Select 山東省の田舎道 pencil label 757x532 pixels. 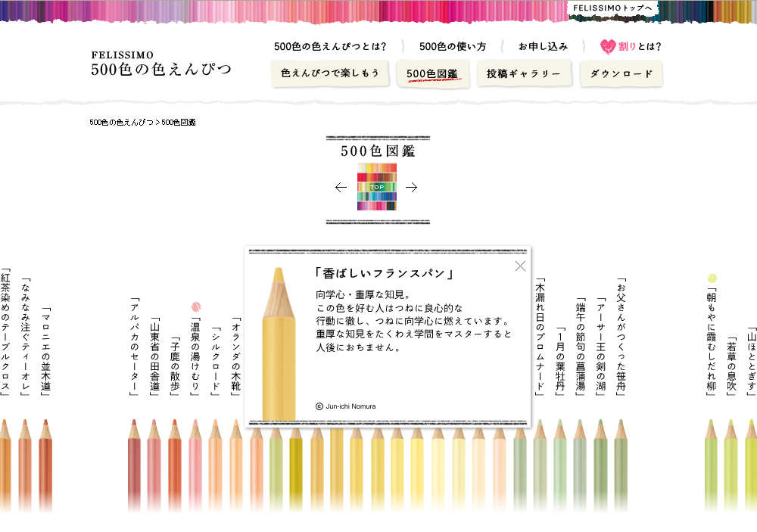click(154, 356)
